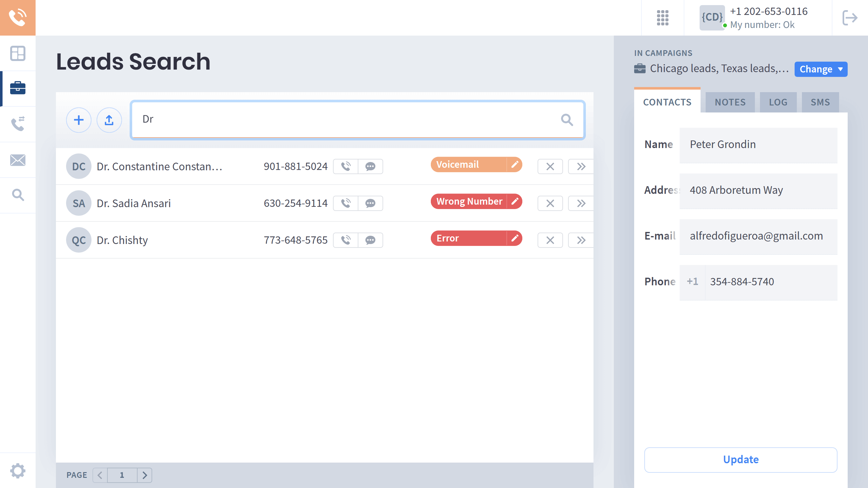Click the SA avatar for Sadia Ansari
The image size is (868, 488).
(78, 203)
